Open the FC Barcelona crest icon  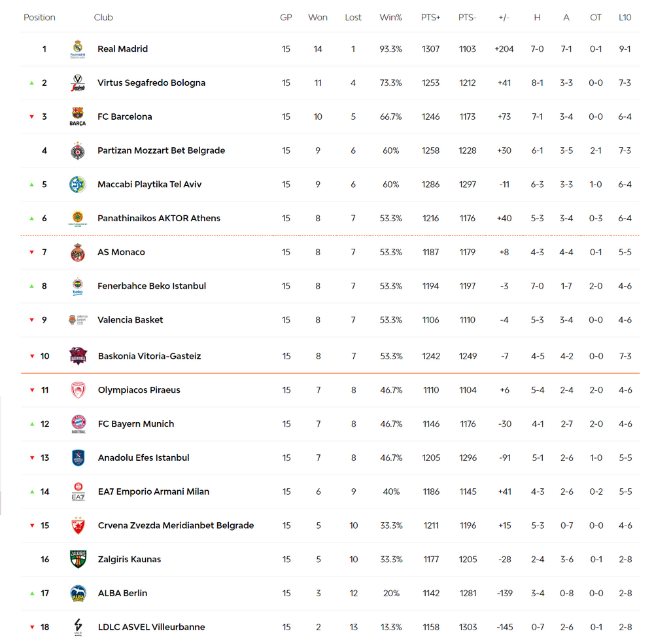coord(78,116)
